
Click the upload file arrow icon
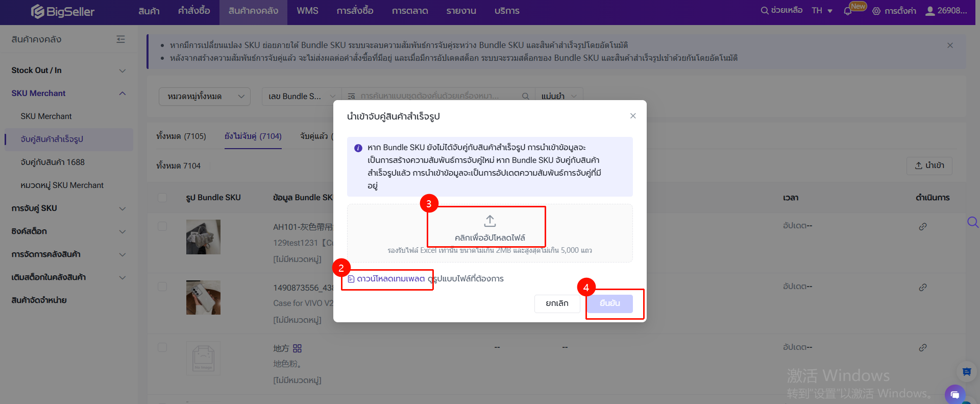[490, 221]
